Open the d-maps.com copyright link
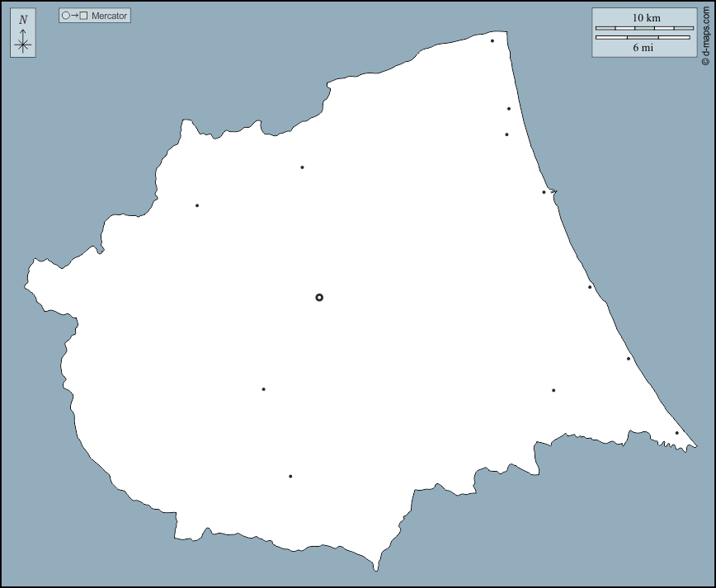The image size is (716, 588). (705, 33)
